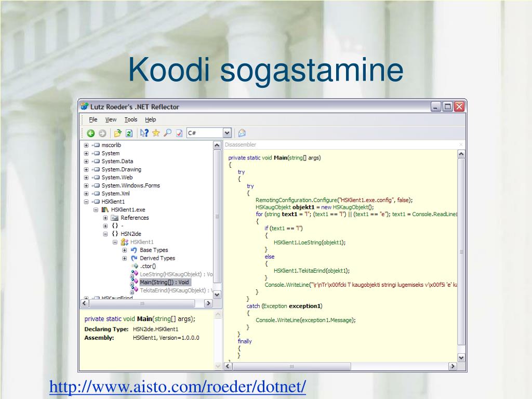Open the Tools menu
The image size is (532, 399).
[130, 119]
